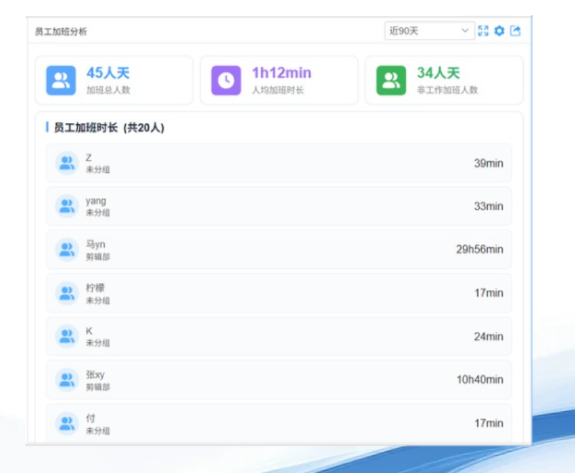575x473 pixels.
Task: Select the 34人天 non-work overtime card
Action: pos(444,80)
